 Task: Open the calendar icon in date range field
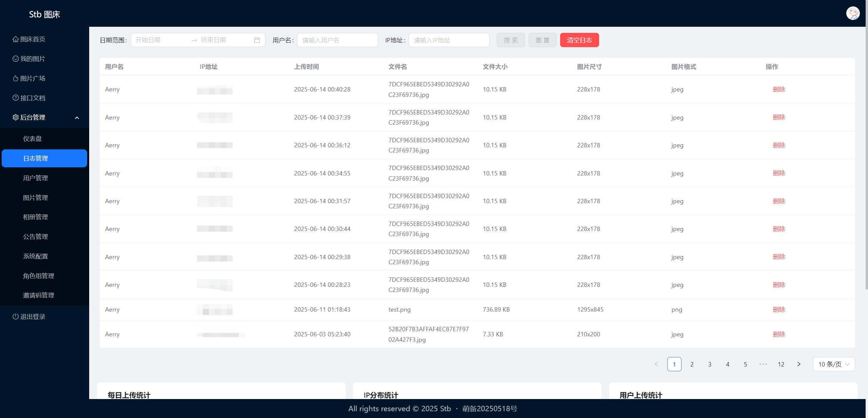click(x=257, y=40)
